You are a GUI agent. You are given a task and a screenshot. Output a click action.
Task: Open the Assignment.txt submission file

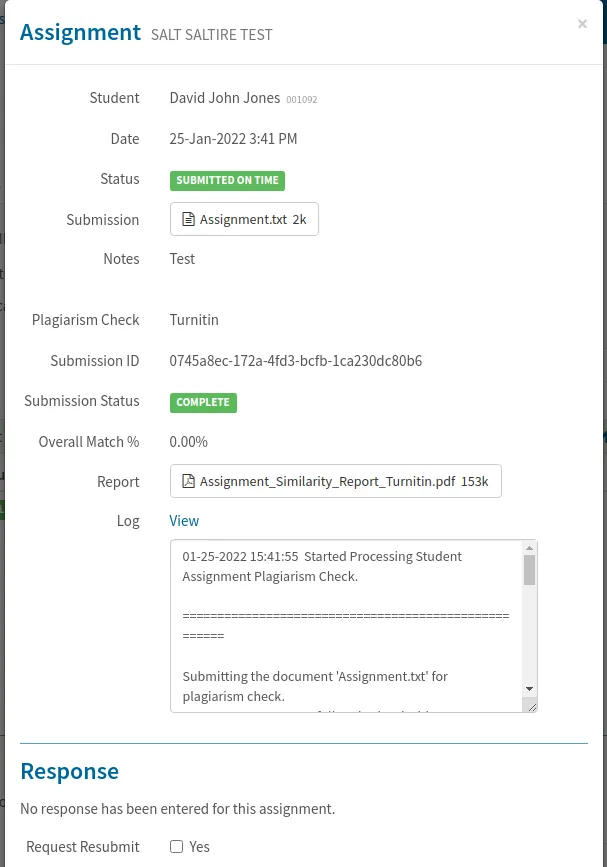point(244,219)
